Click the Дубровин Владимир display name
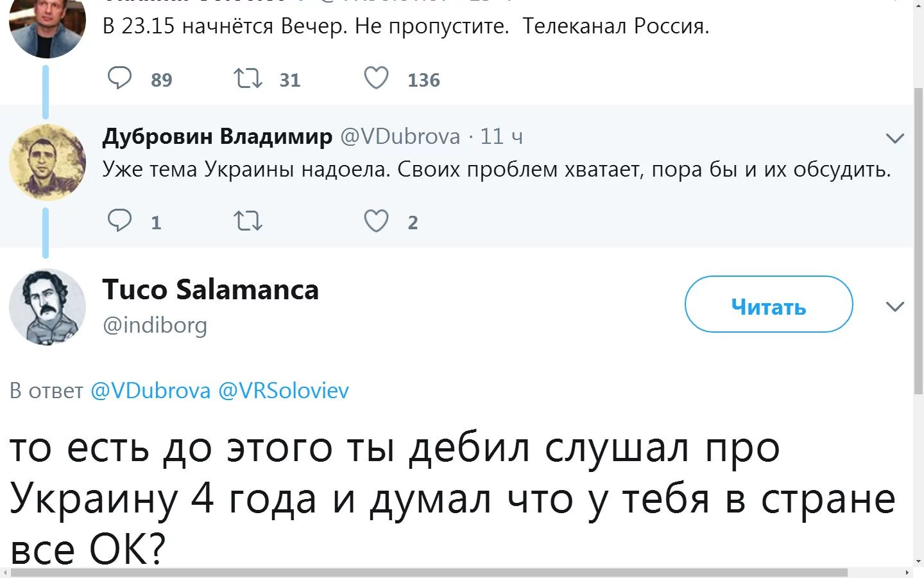This screenshot has width=924, height=578. point(218,136)
